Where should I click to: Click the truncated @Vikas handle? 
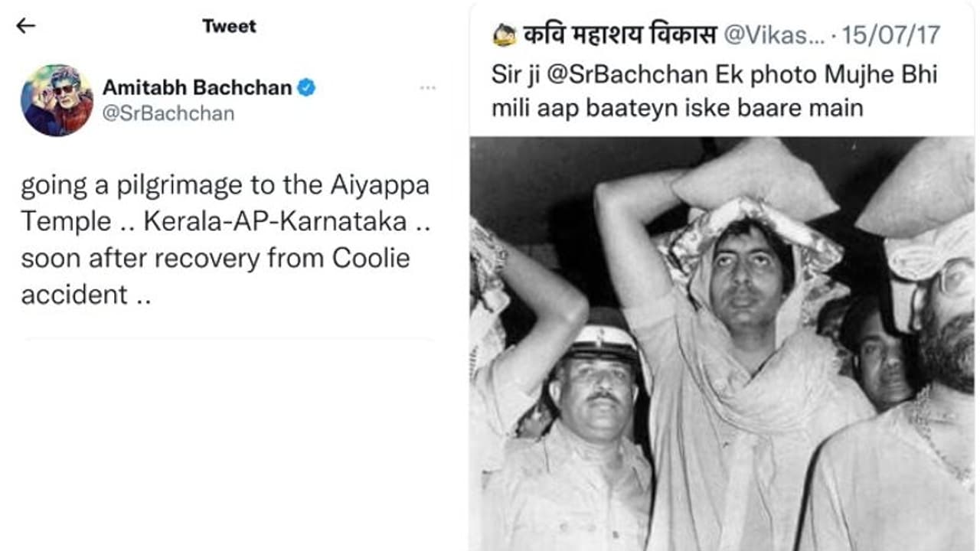(x=773, y=35)
